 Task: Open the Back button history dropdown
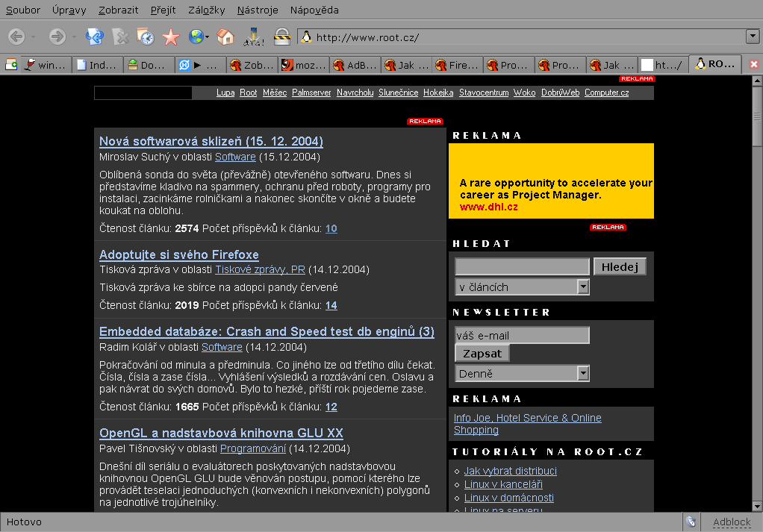[33, 37]
